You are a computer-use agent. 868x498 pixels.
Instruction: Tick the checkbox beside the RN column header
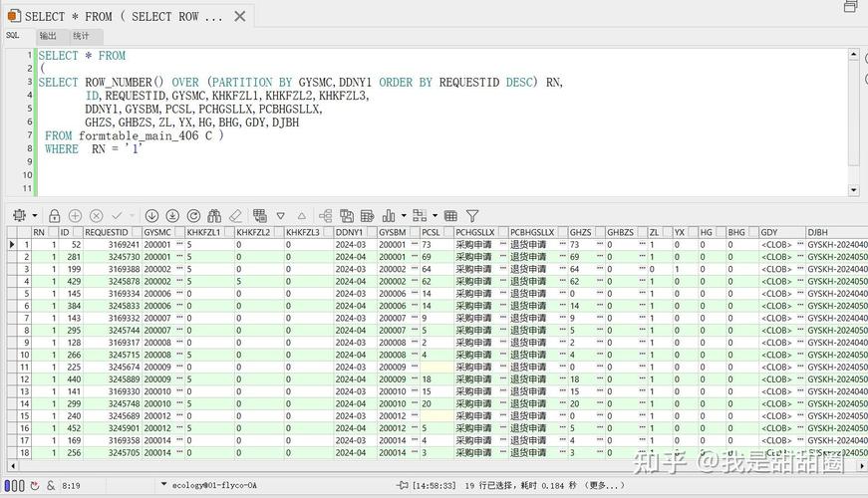point(53,232)
